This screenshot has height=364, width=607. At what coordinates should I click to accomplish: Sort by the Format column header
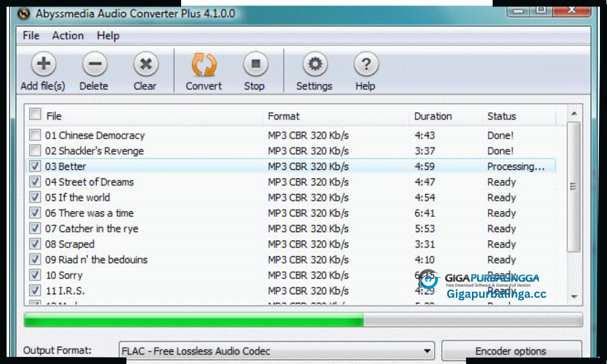pyautogui.click(x=284, y=116)
